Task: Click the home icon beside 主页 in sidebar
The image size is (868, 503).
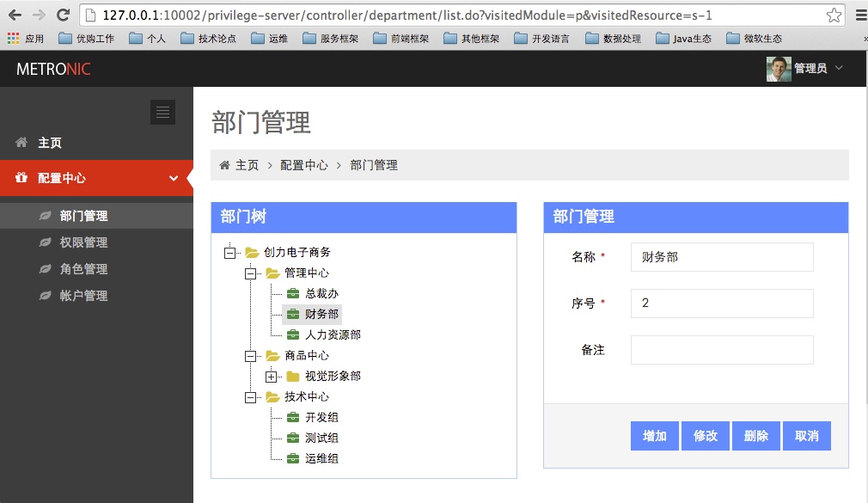Action: pyautogui.click(x=21, y=143)
